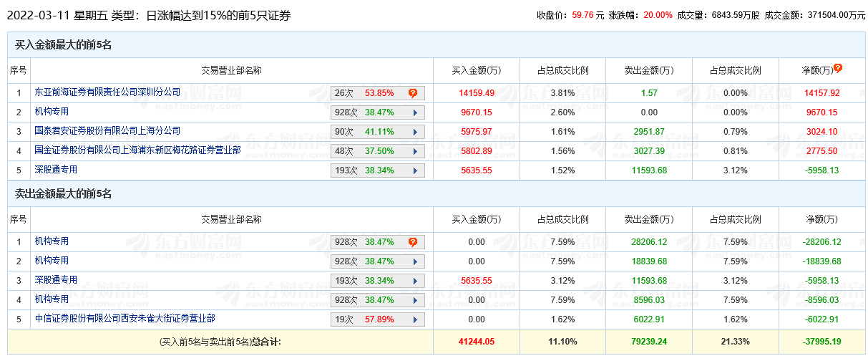Image resolution: width=868 pixels, height=356 pixels.
Task: Click the 2.60% share cell
Action: tap(563, 112)
